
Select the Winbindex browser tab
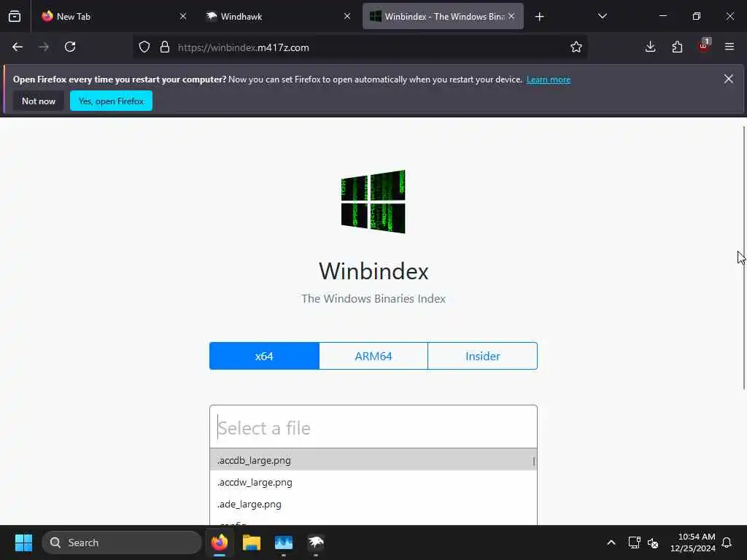[x=443, y=17]
